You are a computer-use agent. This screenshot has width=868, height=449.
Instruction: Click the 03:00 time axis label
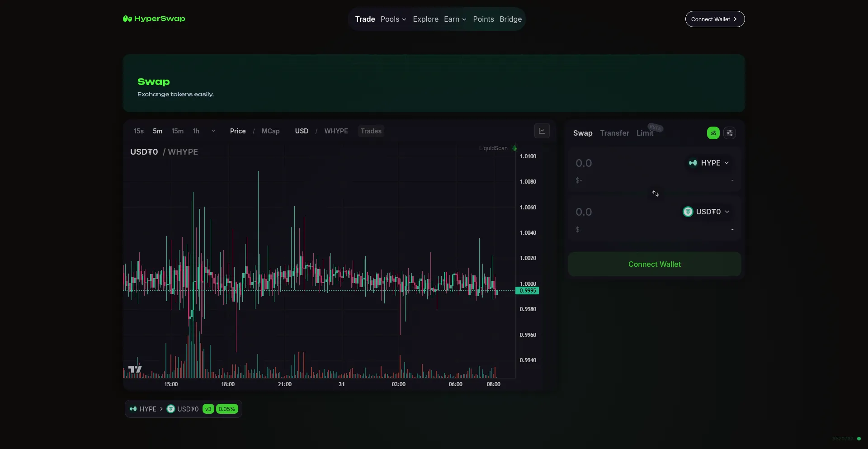pos(398,384)
